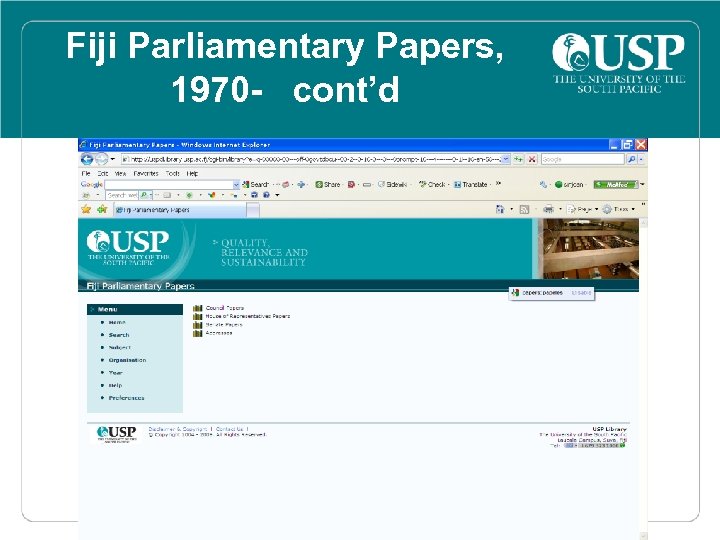The width and height of the screenshot is (720, 540).
Task: Click House of Representatives Papers bookshelf icon
Action: pyautogui.click(x=197, y=316)
